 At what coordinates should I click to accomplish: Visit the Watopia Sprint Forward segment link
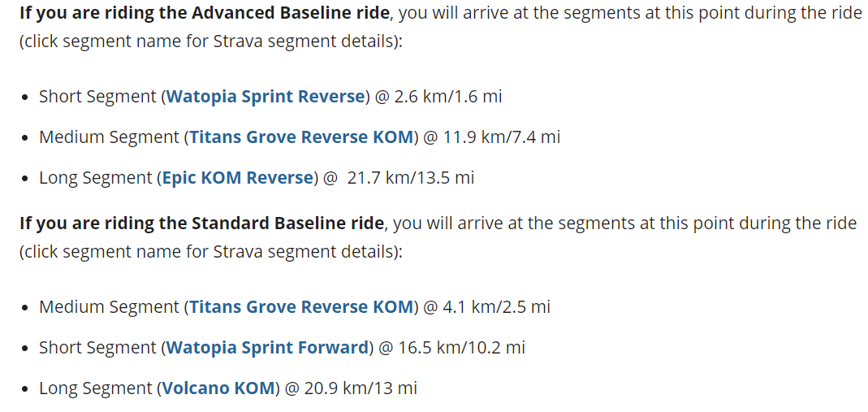(x=267, y=347)
